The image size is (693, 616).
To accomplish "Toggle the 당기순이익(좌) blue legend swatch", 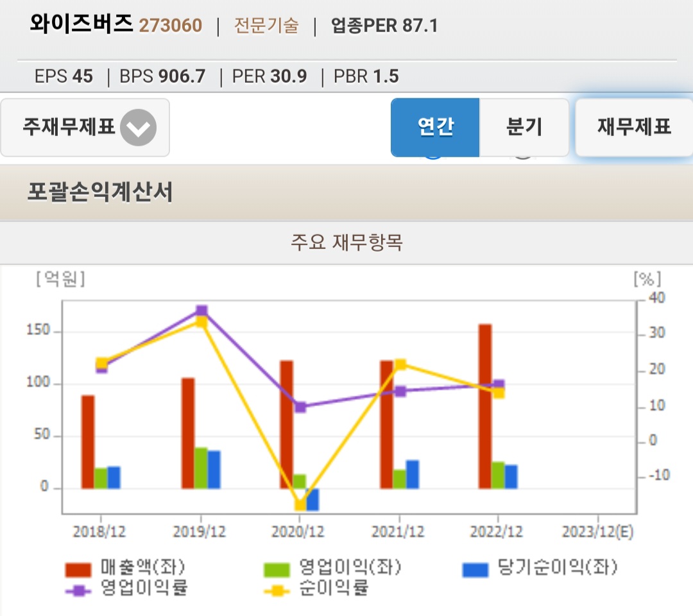I will pyautogui.click(x=475, y=570).
